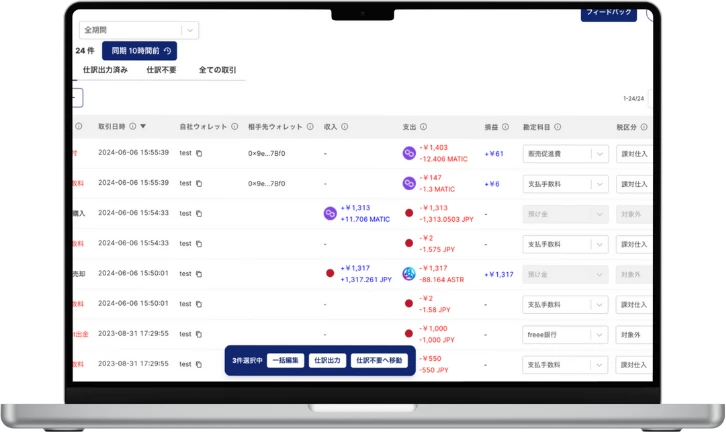Show info for 支出 column

[423, 126]
